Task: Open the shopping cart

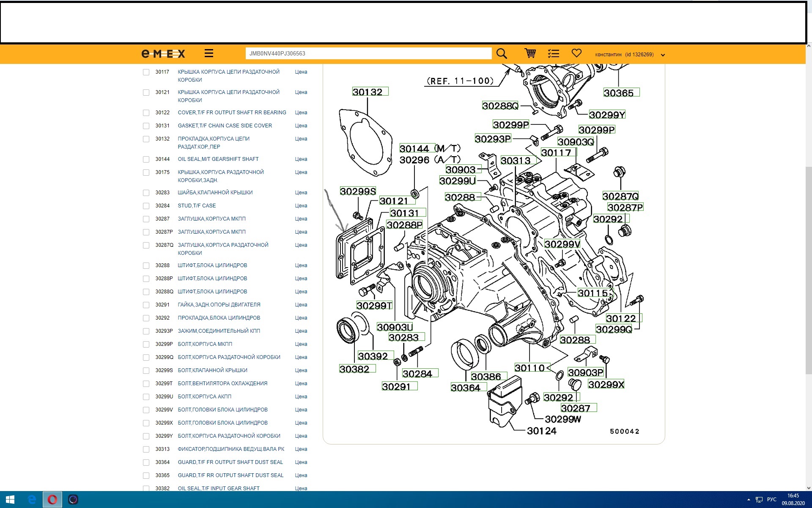Action: (x=530, y=53)
